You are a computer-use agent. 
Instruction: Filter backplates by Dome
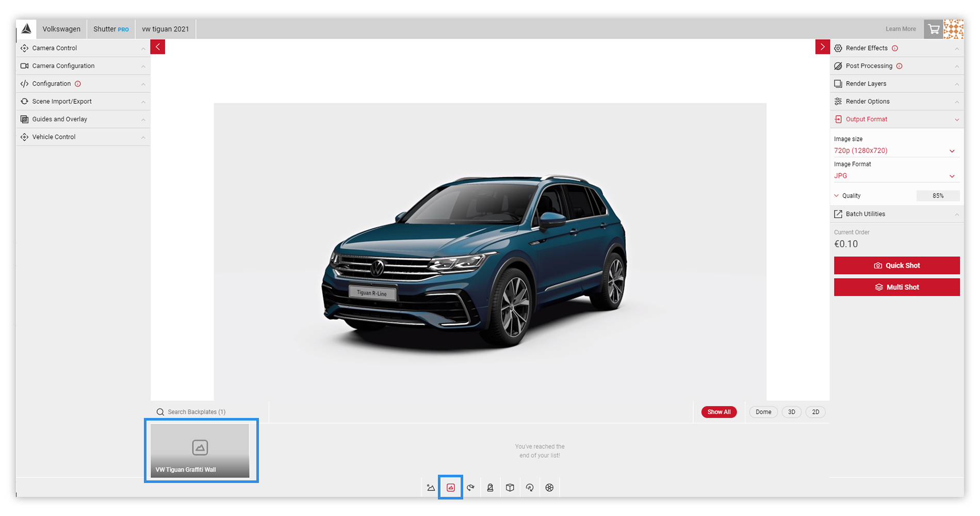[763, 412]
